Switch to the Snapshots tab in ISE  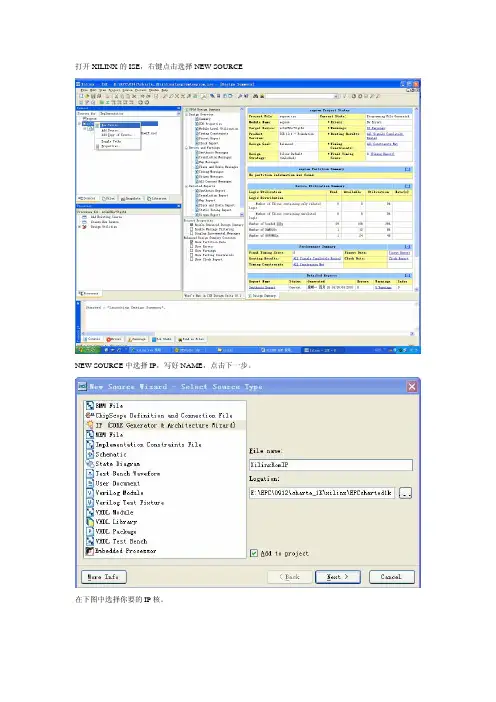pos(130,198)
